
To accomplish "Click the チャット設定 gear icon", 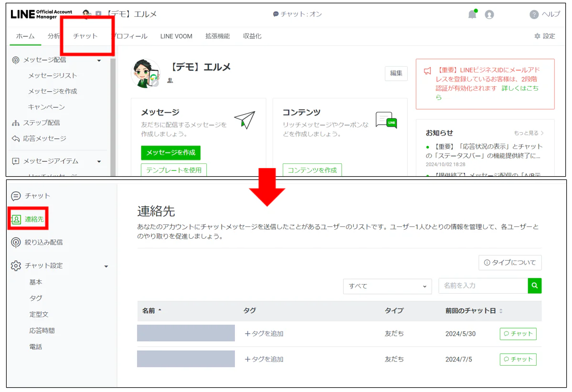I will tap(16, 266).
